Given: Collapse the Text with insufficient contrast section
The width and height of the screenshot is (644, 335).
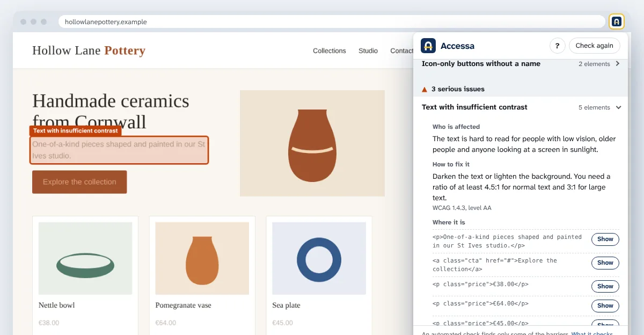Looking at the screenshot, I should [521, 107].
